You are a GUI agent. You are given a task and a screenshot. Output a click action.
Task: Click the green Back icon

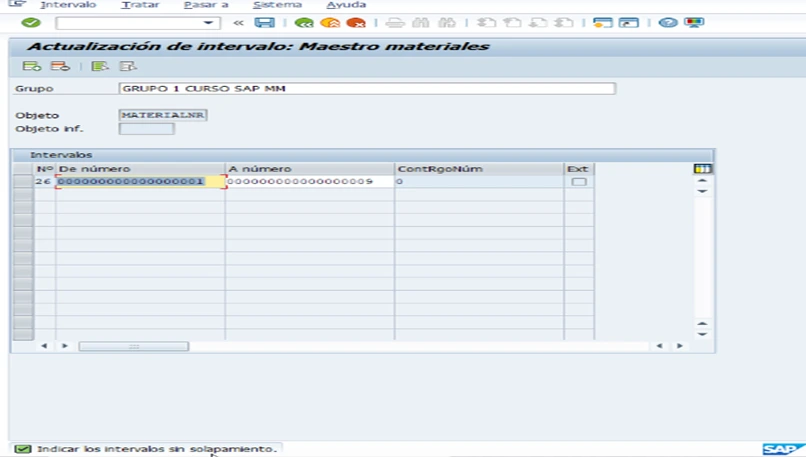(304, 23)
